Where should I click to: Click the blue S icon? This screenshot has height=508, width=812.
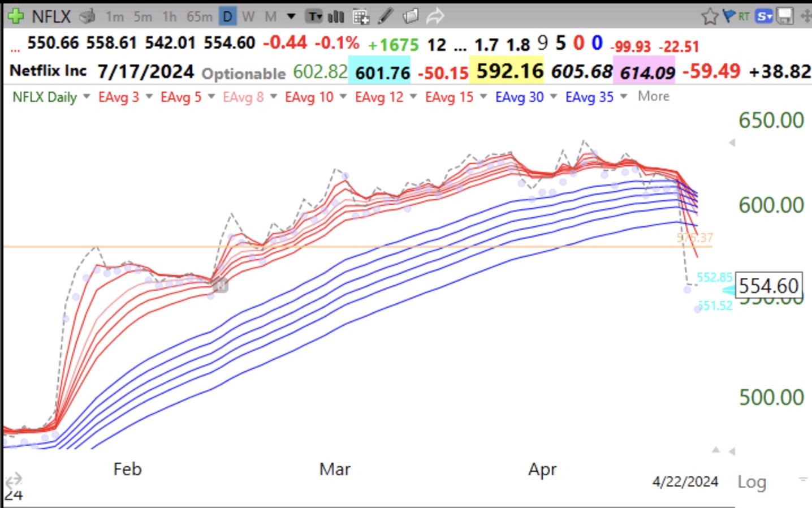coord(764,16)
